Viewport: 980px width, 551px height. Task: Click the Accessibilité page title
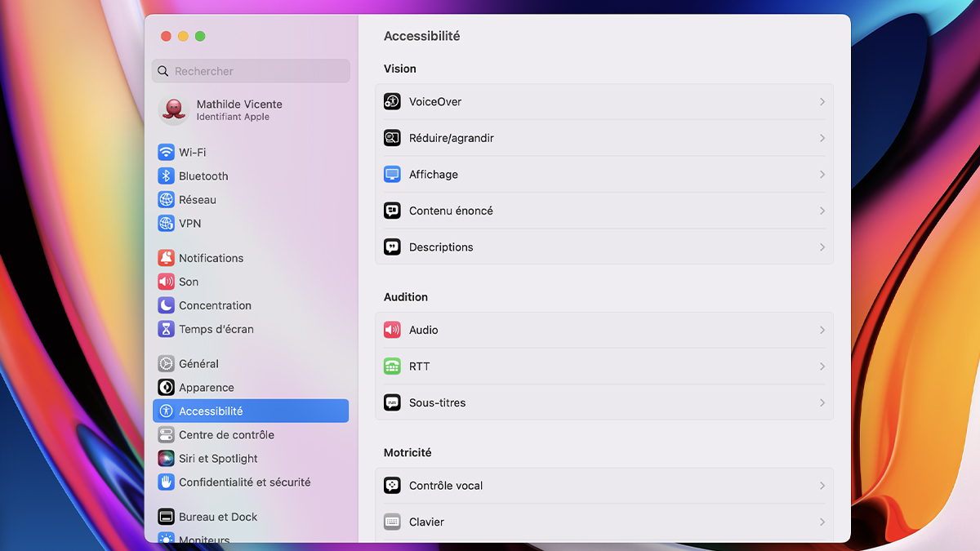(422, 36)
